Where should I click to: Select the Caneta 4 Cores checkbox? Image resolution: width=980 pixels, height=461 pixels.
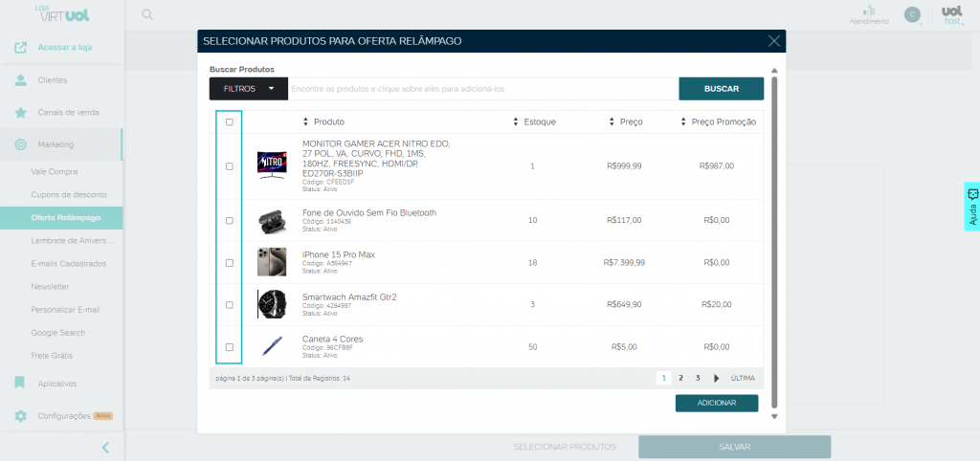[229, 346]
